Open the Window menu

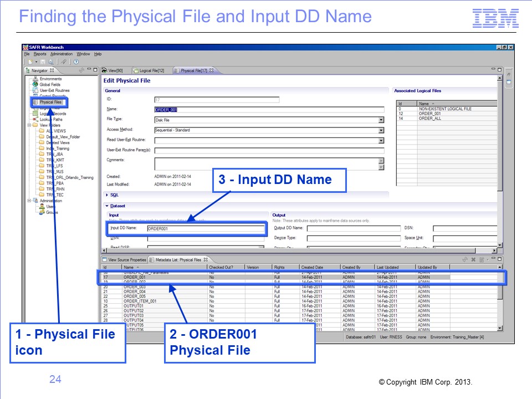(x=83, y=54)
